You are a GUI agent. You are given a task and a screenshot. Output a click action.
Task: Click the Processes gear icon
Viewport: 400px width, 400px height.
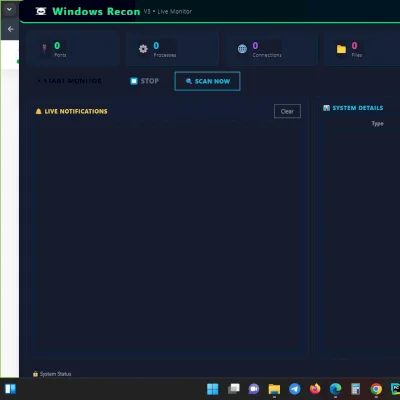tap(143, 49)
